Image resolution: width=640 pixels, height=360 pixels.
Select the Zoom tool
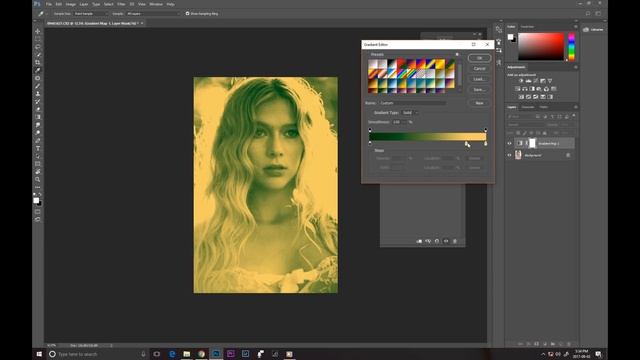[x=38, y=179]
